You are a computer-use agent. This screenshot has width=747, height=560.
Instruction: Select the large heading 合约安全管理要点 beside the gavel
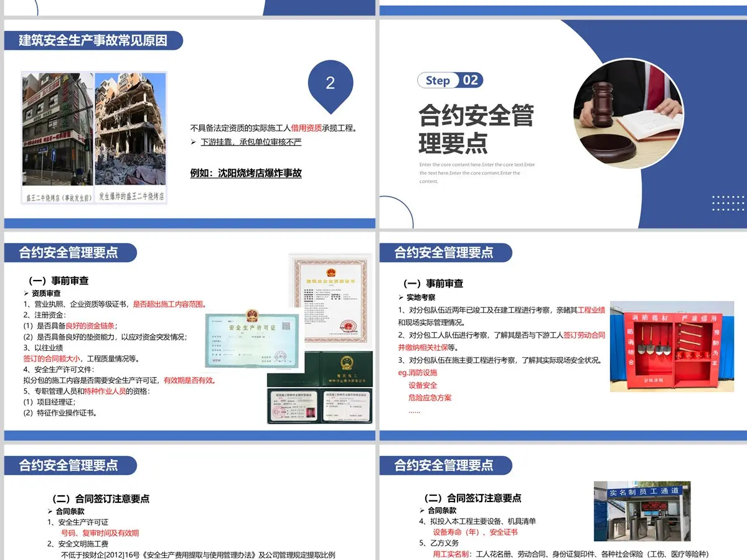[x=476, y=129]
